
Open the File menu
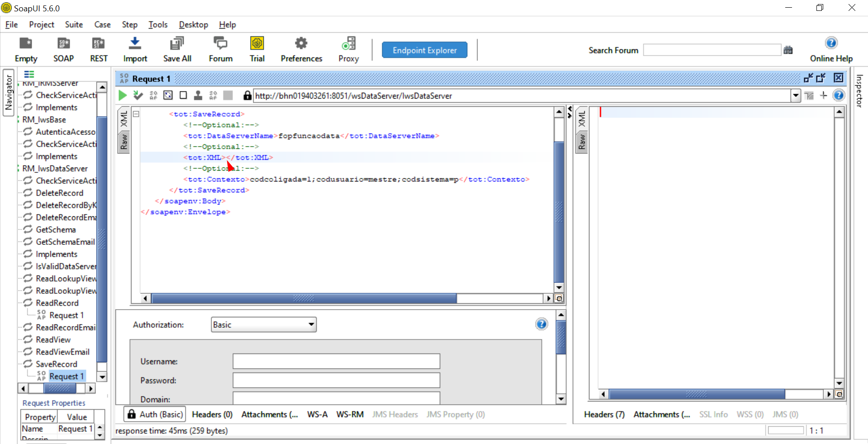[x=11, y=24]
